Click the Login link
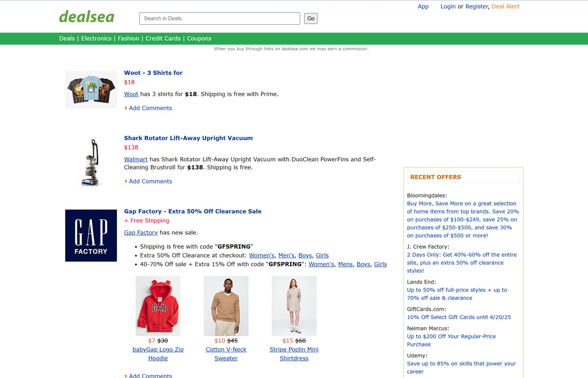588x378 pixels. point(448,6)
